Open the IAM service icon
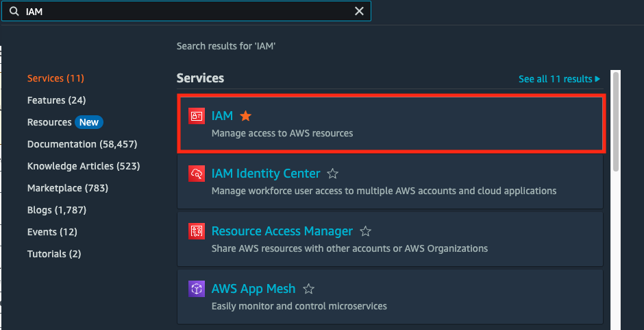The image size is (644, 330). coord(197,116)
